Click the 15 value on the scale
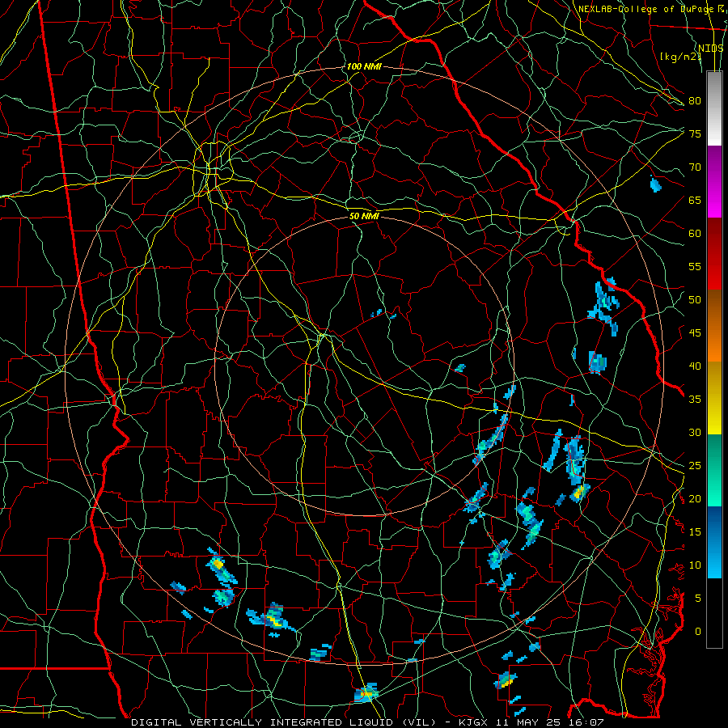728x728 pixels. [695, 532]
